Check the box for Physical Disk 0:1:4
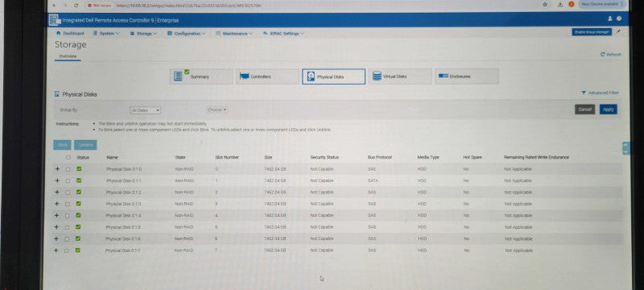This screenshot has height=290, width=644. pyautogui.click(x=68, y=216)
